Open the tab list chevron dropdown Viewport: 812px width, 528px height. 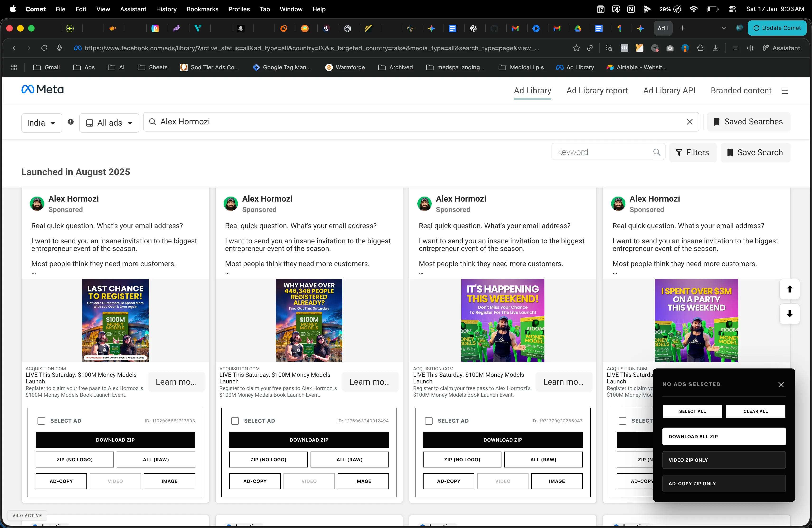723,28
